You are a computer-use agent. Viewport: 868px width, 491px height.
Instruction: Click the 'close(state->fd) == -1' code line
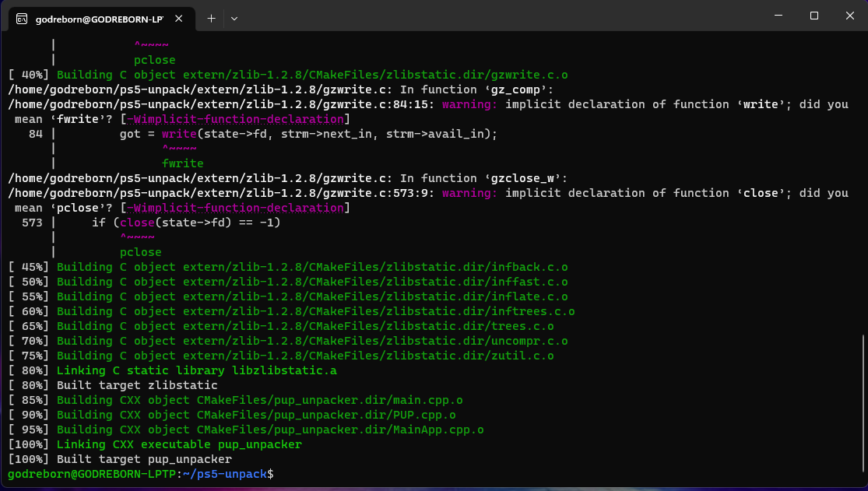click(186, 223)
